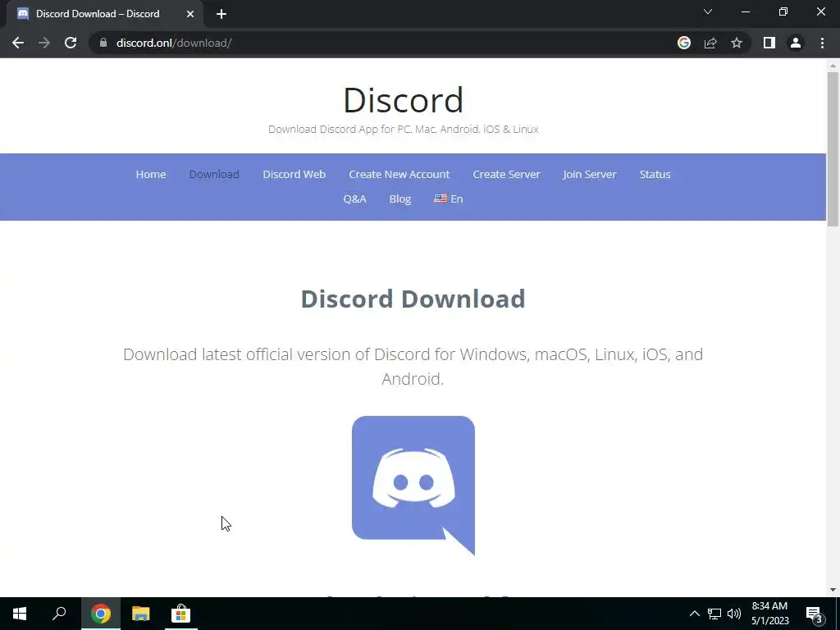Screen dimensions: 840x630
Task: Visit the Blog page
Action: [x=400, y=199]
